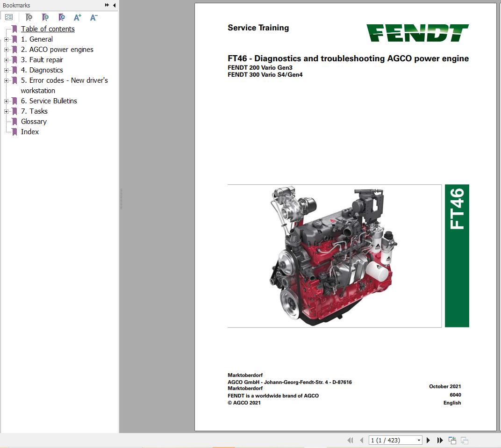Click the previous view icon near page controls
501x448 pixels.
[x=452, y=440]
